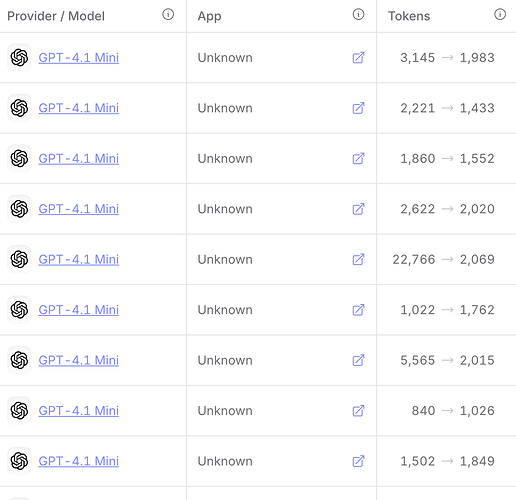The image size is (516, 500).
Task: Open external link icon in 1,502 tokens row
Action: point(358,461)
